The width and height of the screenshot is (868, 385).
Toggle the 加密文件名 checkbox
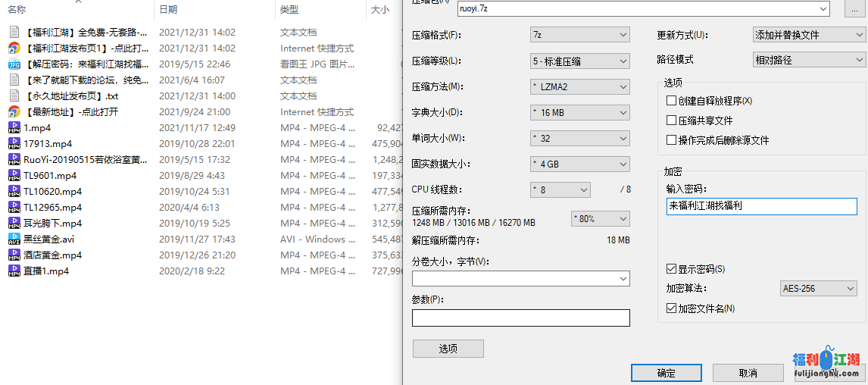click(x=671, y=308)
